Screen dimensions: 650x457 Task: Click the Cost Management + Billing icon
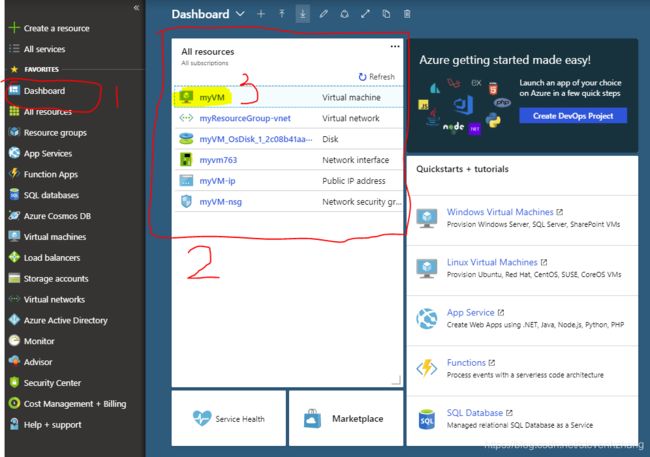click(15, 403)
